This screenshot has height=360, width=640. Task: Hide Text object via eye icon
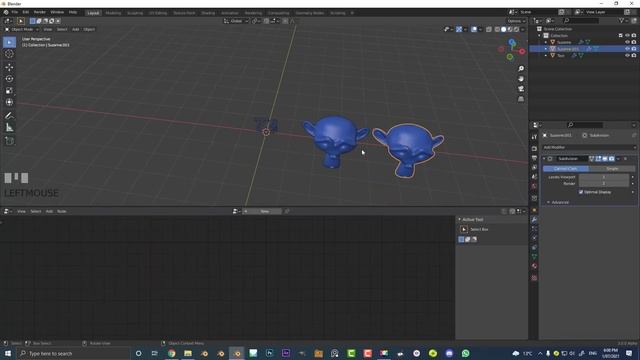pos(627,56)
